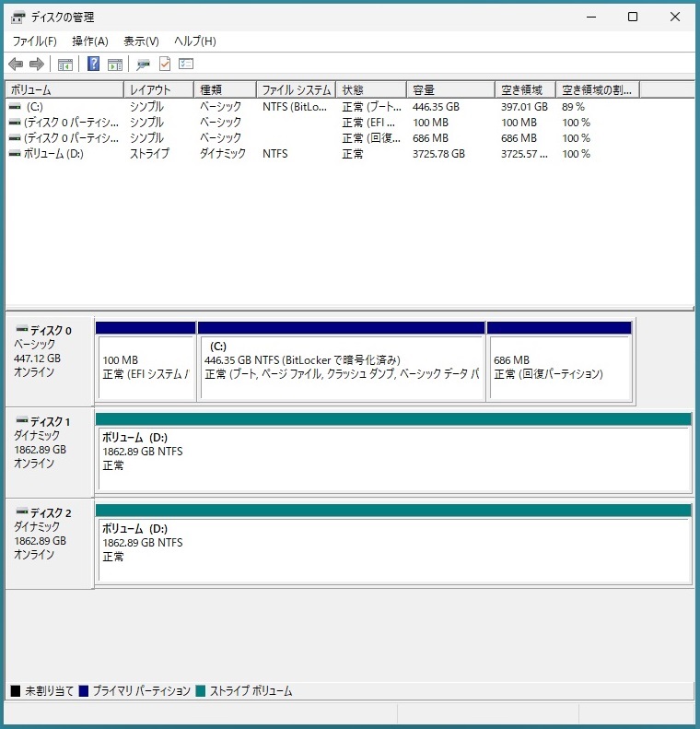
Task: Sort by the 空き領域の割... column header
Action: click(x=598, y=89)
